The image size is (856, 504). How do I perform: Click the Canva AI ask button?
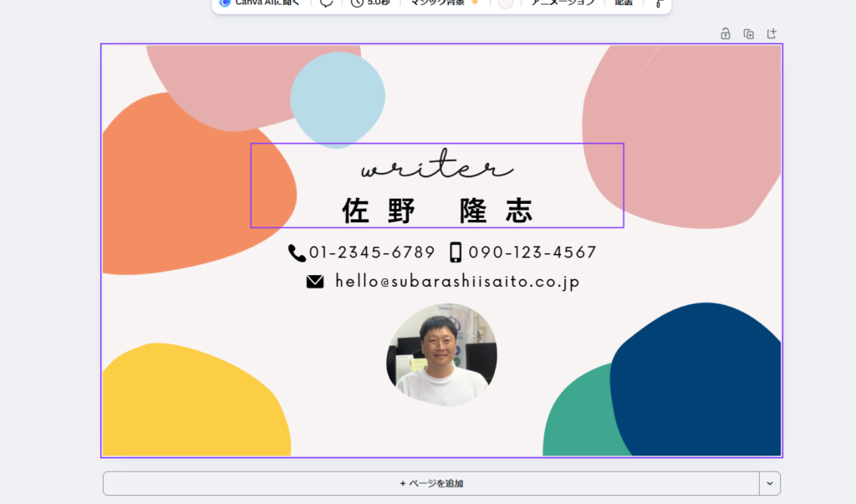[259, 3]
